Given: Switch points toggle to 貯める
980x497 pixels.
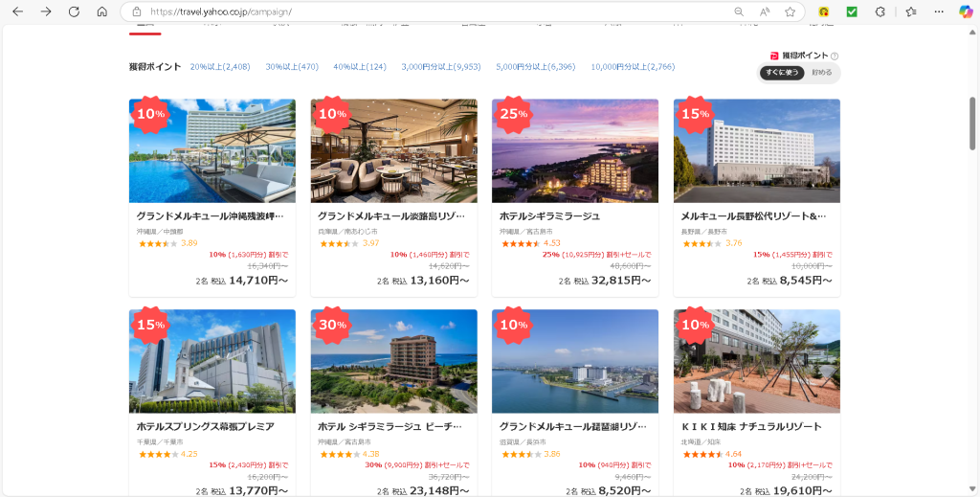Looking at the screenshot, I should [821, 73].
